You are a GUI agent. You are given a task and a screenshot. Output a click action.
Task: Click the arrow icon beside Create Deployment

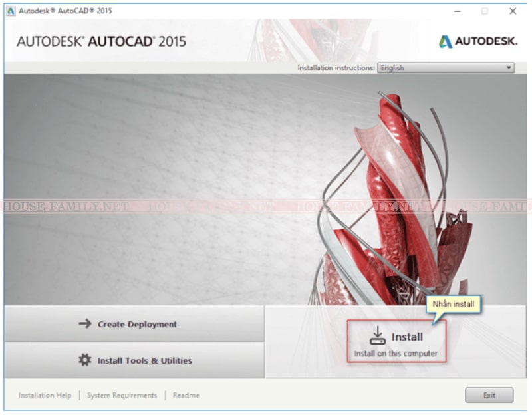[85, 323]
